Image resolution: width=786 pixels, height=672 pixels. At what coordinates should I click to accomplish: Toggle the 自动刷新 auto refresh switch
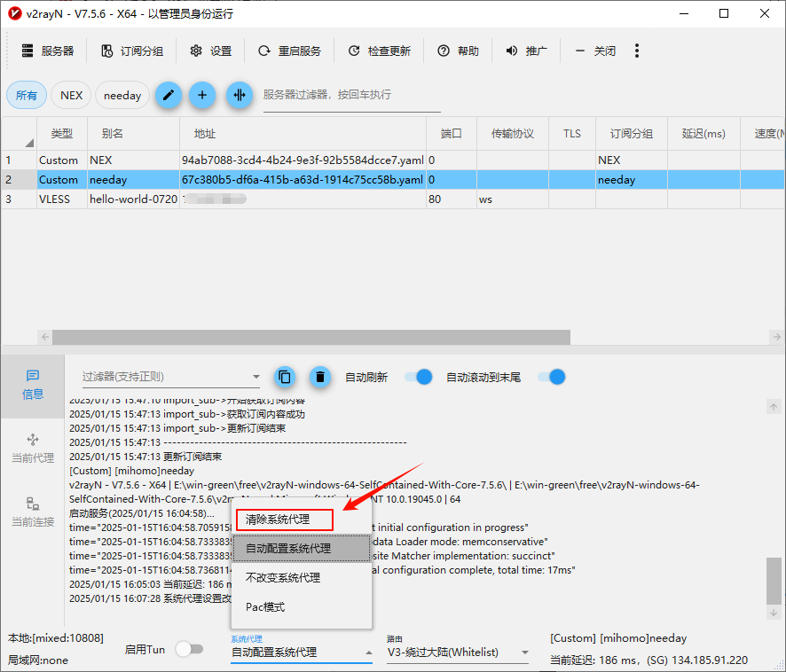[418, 377]
